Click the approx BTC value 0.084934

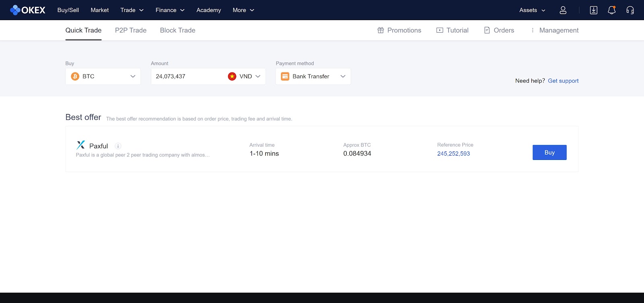click(x=357, y=154)
